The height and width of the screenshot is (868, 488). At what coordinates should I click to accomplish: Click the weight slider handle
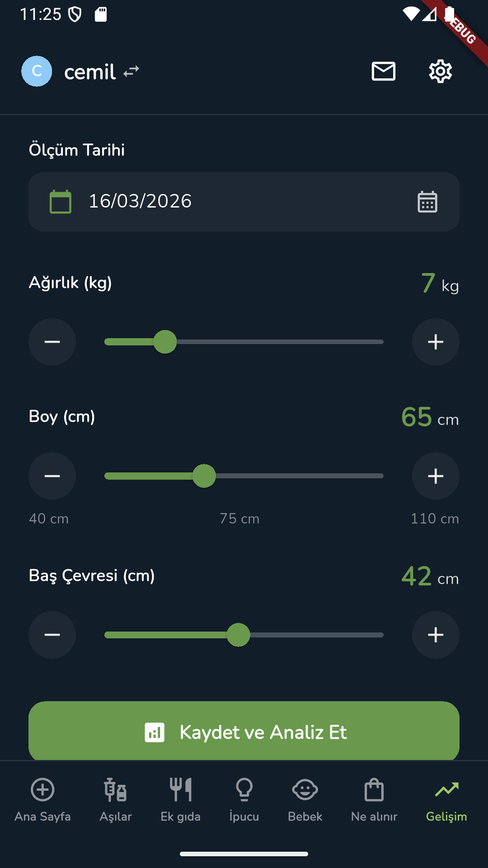click(165, 342)
